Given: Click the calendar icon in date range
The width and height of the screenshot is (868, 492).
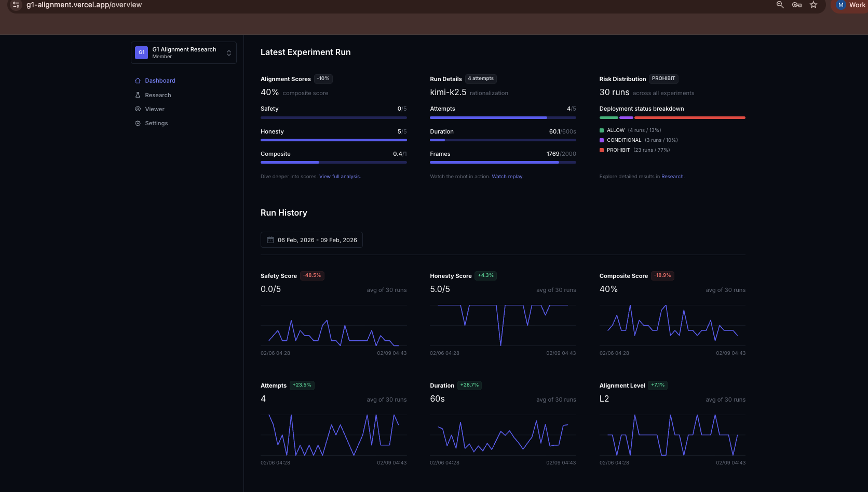Looking at the screenshot, I should 270,240.
